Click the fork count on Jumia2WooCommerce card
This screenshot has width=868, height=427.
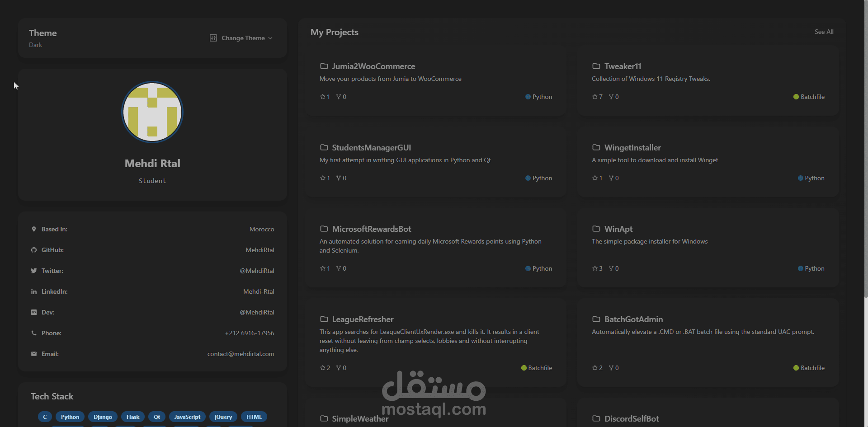[x=341, y=97]
